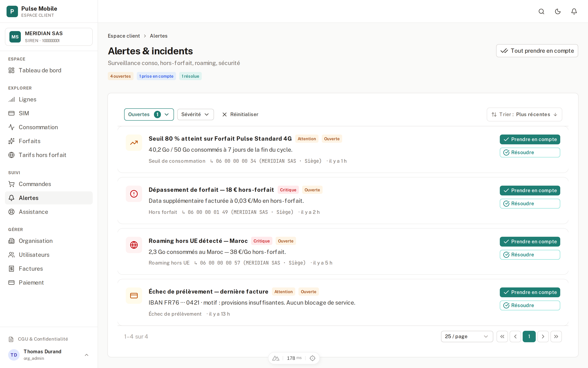Image resolution: width=588 pixels, height=368 pixels.
Task: Click the exclamation icon of Dépassement alert
Action: (134, 194)
